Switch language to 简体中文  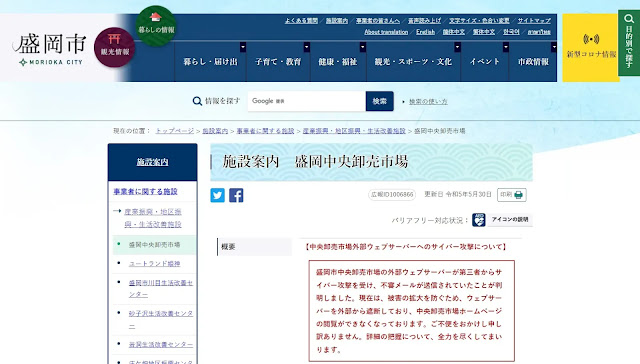point(453,32)
